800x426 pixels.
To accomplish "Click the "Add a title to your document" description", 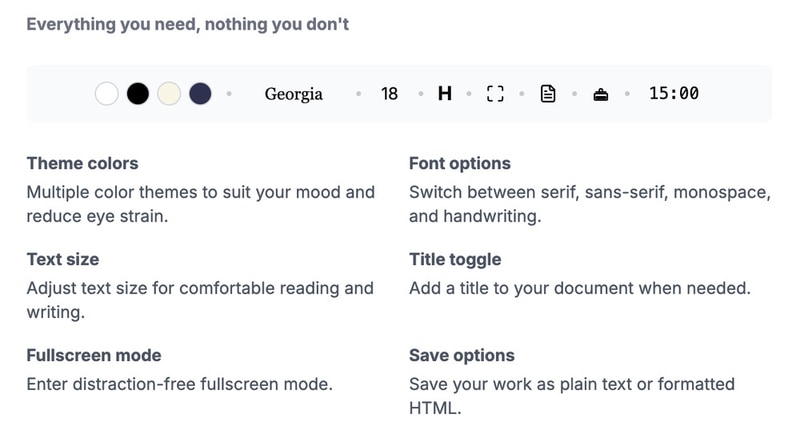I will click(579, 288).
